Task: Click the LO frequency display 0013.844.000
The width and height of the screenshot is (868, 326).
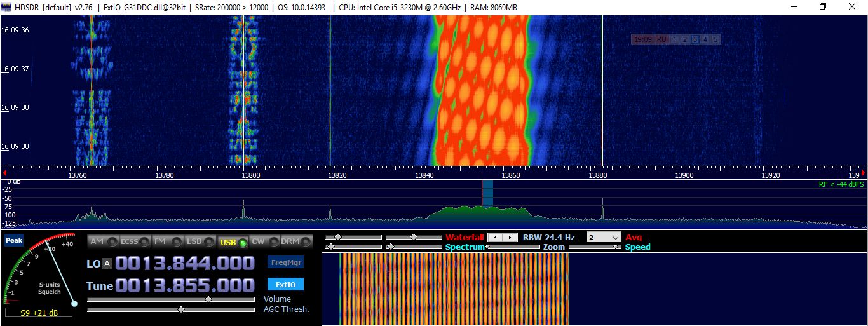Action: coord(185,263)
